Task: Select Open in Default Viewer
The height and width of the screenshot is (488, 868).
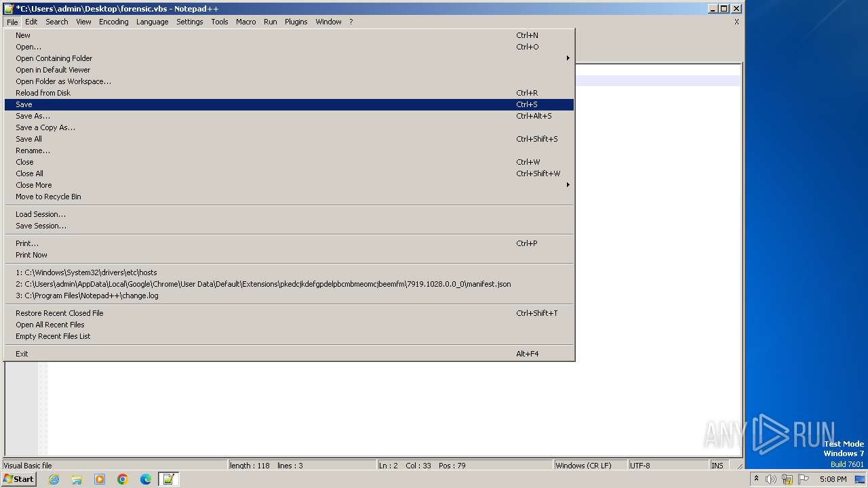Action: [289, 70]
